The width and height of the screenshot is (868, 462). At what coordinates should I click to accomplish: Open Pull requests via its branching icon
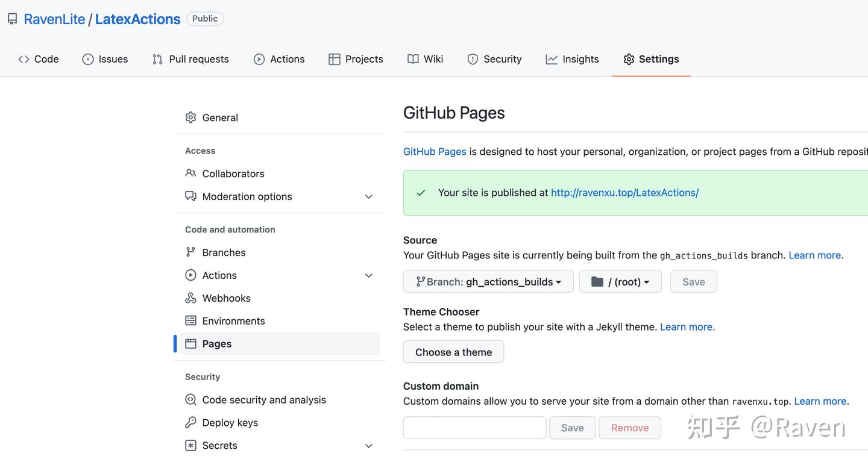point(157,59)
